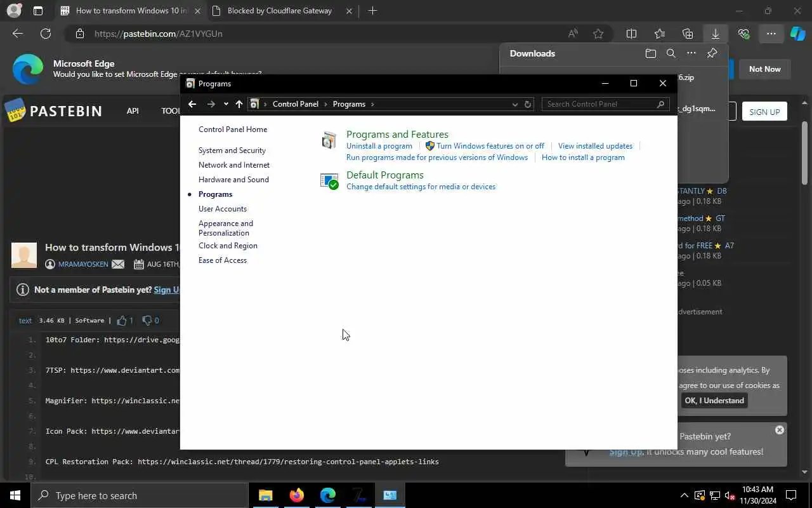The width and height of the screenshot is (812, 508).
Task: Open Default Programs heading
Action: pos(385,175)
